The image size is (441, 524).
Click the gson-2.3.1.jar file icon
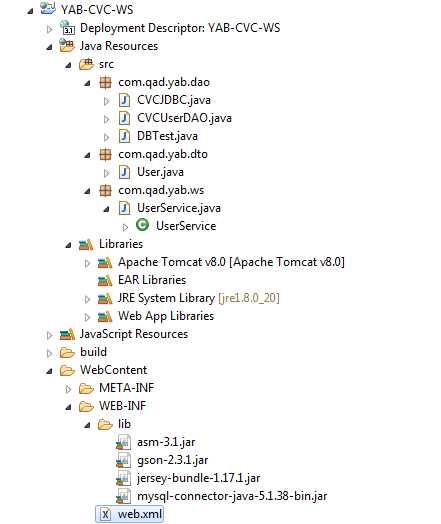(x=123, y=461)
